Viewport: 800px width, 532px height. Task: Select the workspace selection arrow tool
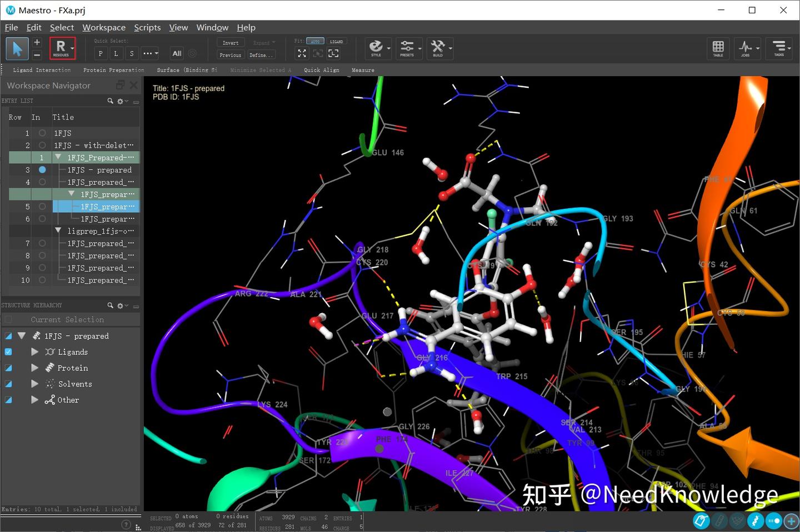click(x=17, y=49)
